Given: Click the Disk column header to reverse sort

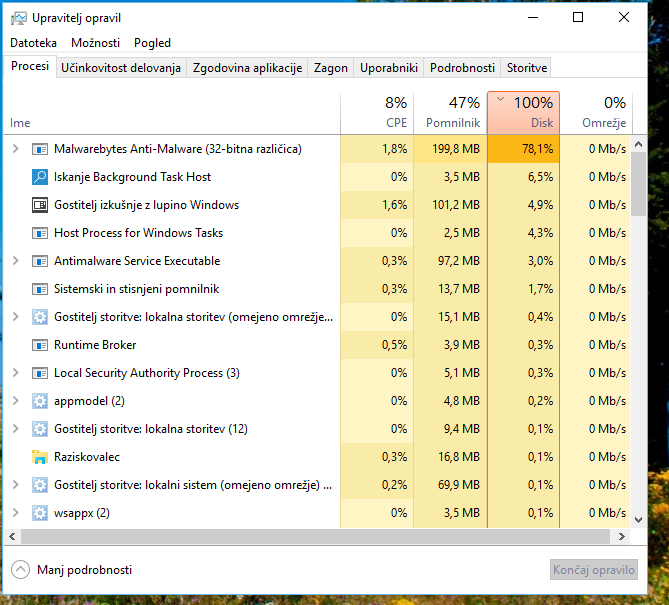Looking at the screenshot, I should point(524,113).
